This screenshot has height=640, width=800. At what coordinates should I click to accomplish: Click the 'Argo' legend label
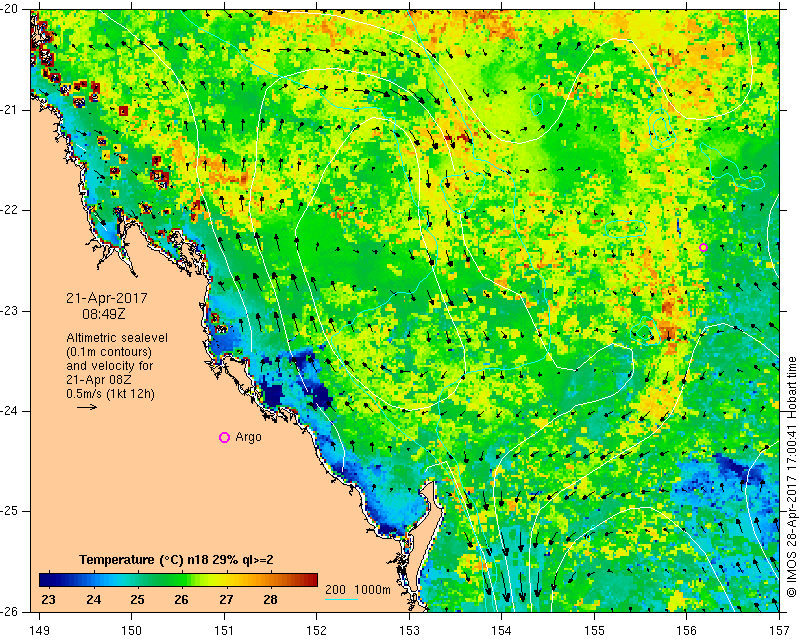248,437
